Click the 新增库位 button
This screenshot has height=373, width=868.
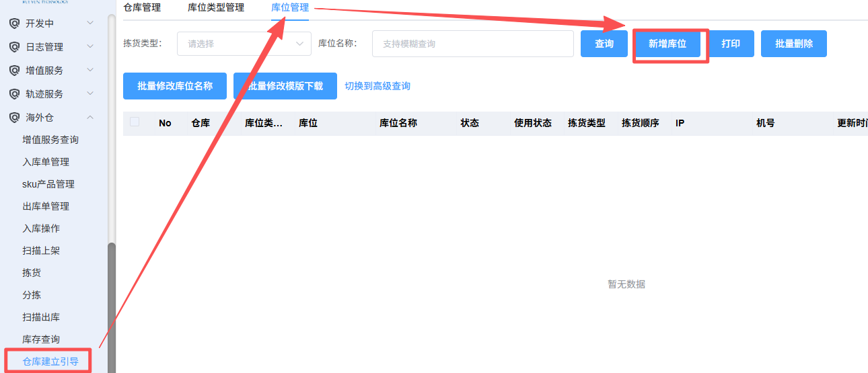pyautogui.click(x=667, y=44)
